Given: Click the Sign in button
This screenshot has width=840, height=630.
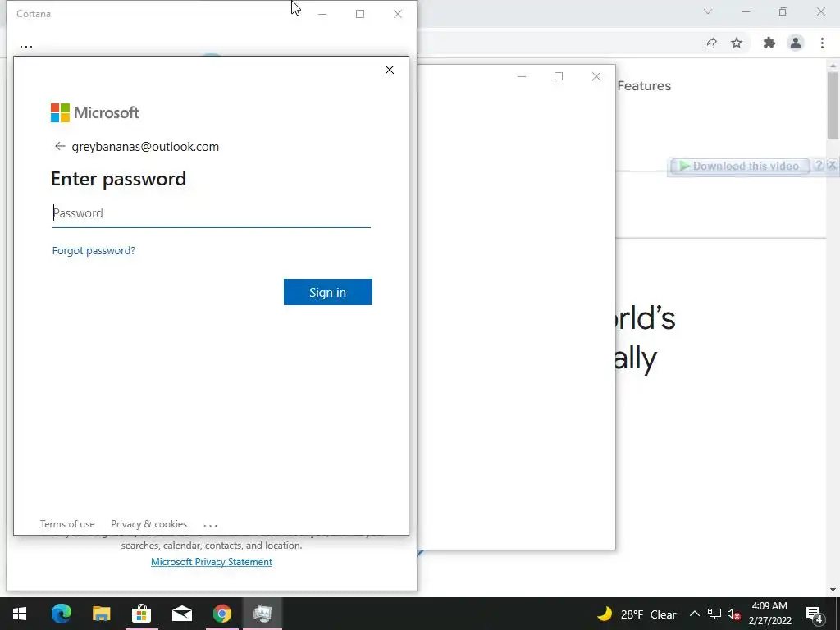Looking at the screenshot, I should click(328, 292).
